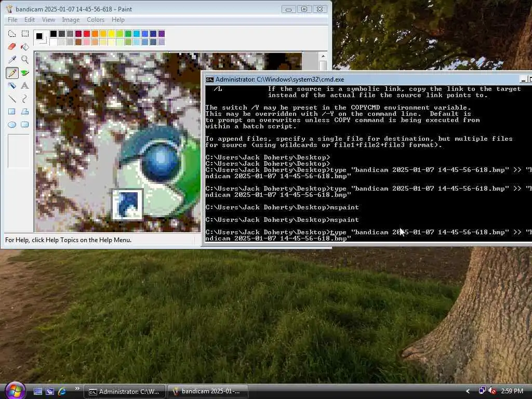Click the muted volume tray icon
Viewport: 532px width, 399px height.
click(493, 391)
